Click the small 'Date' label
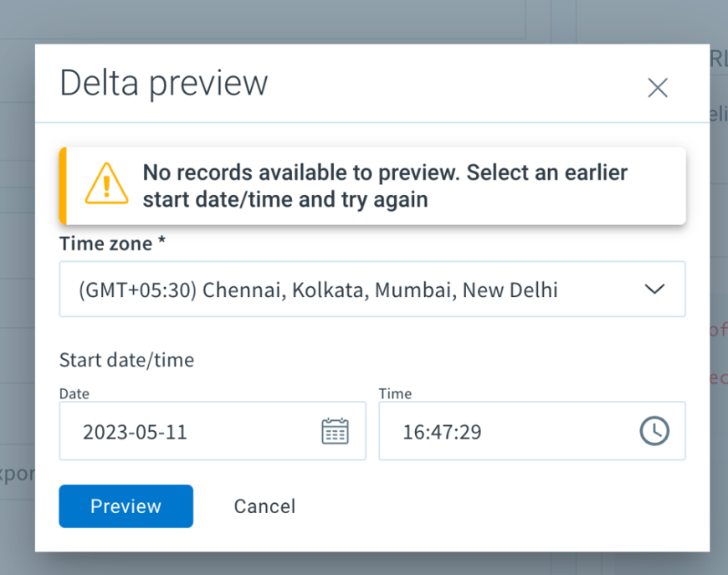Image resolution: width=728 pixels, height=575 pixels. (74, 394)
